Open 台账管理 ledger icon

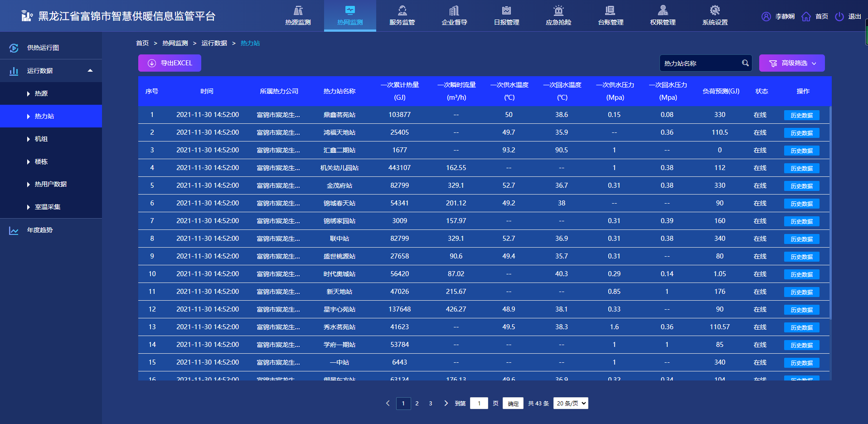click(x=611, y=10)
